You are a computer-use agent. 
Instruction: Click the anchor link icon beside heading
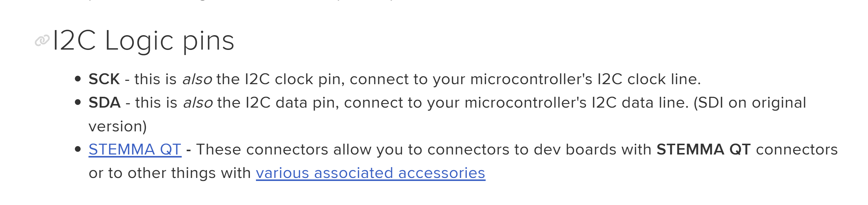42,41
